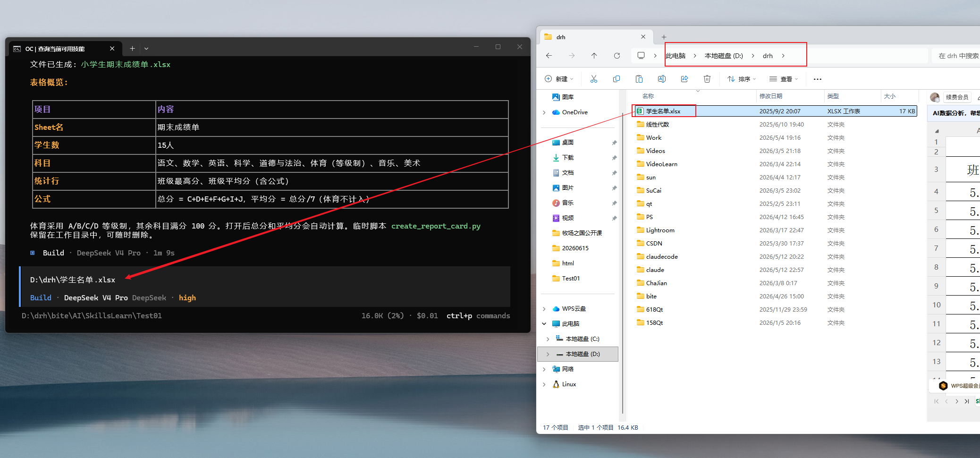The height and width of the screenshot is (458, 980).
Task: Click 本地磁盘 (D:) in the address bar breadcrumb
Action: coord(724,56)
